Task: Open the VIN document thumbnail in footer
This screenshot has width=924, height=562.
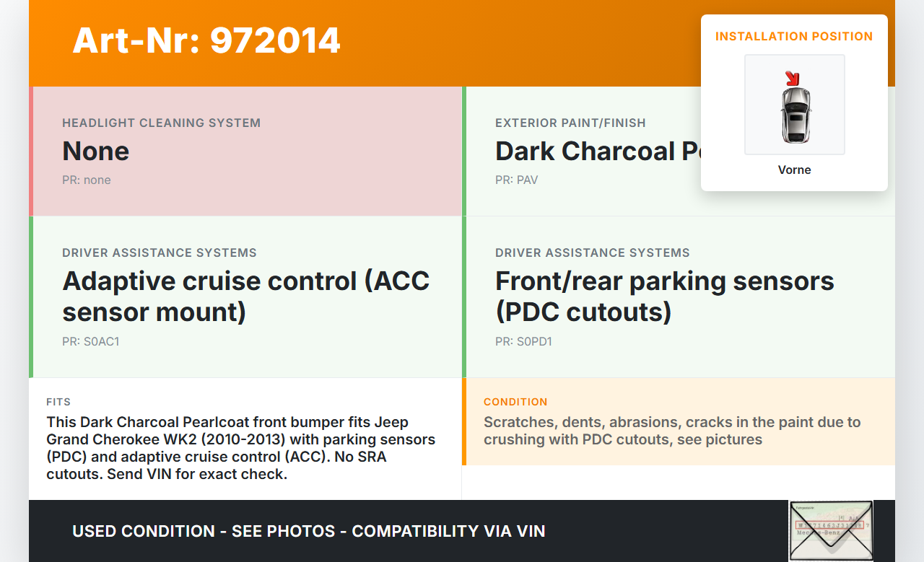Action: (830, 530)
